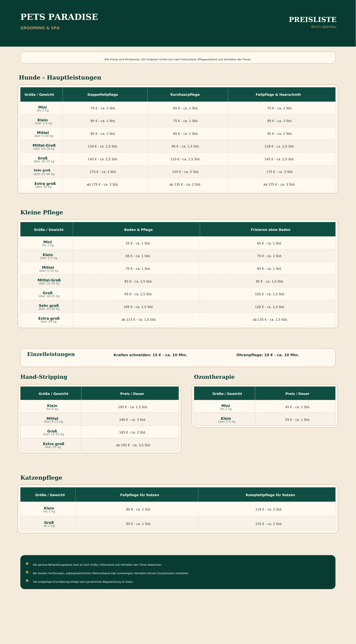Select Ozontherapie Klein price "55 € - ca. 1 Std."
356x644 pixels.
297,420
